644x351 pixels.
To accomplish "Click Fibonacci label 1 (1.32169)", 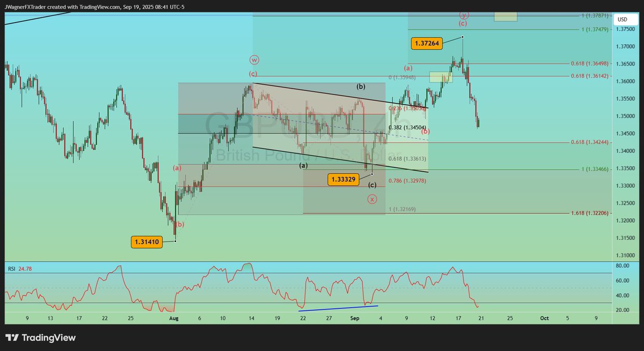I will pos(402,209).
